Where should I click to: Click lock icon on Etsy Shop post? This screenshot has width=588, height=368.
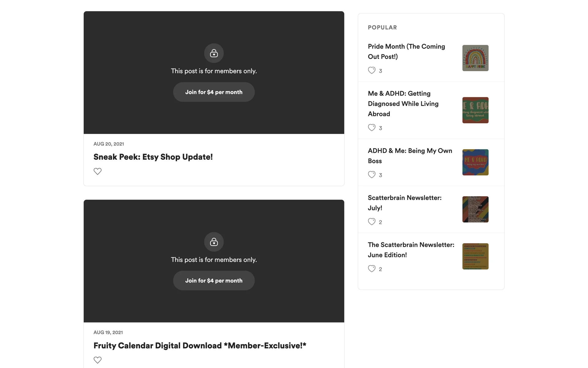(214, 53)
